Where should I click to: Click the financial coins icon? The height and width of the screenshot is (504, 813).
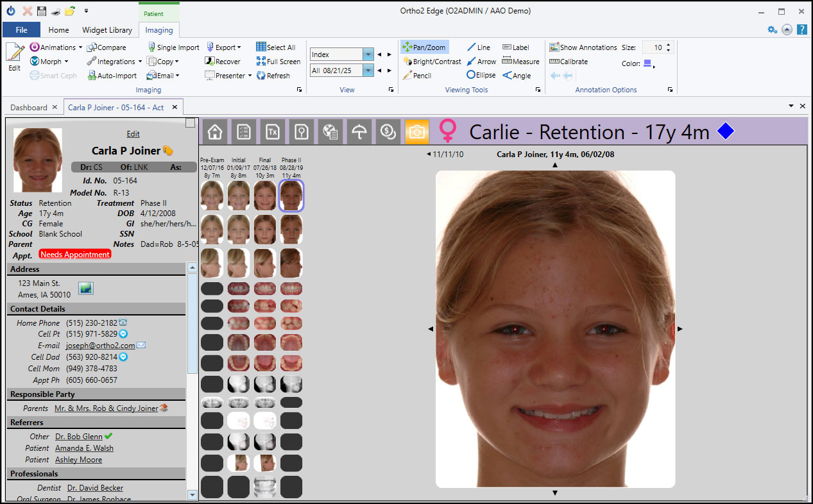pos(388,131)
